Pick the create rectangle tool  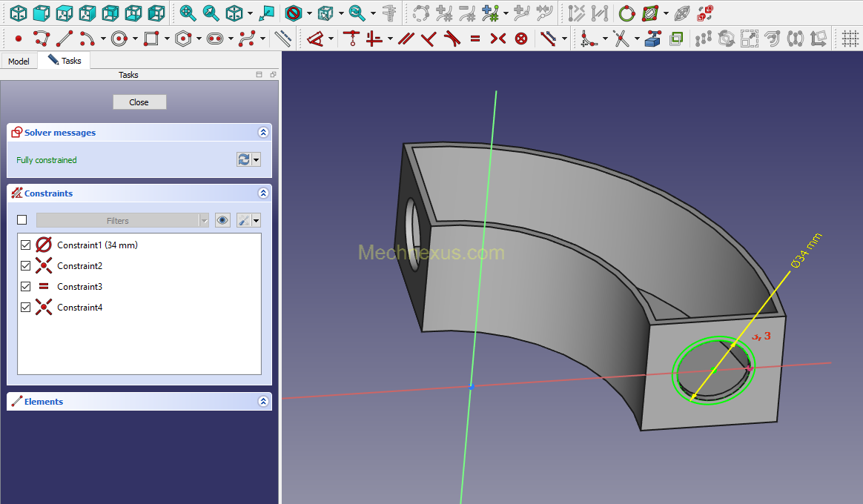point(151,39)
